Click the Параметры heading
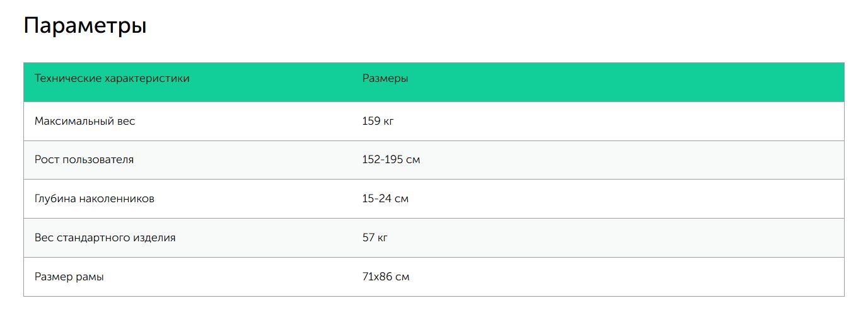 point(85,27)
